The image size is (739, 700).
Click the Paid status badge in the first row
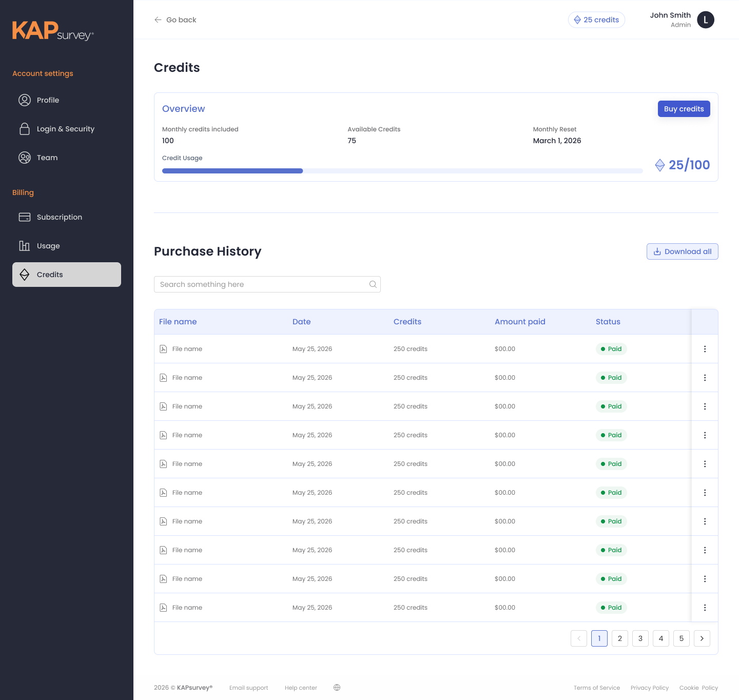click(x=611, y=349)
